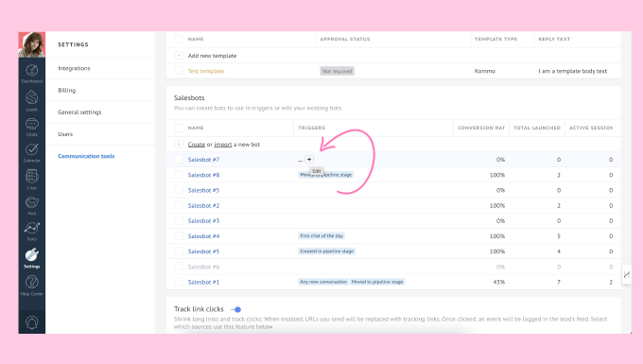The image size is (643, 364).
Task: Select the Test template checkbox
Action: (x=179, y=71)
